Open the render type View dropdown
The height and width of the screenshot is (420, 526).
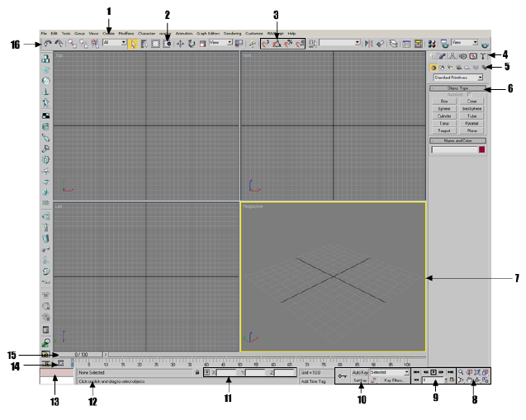[465, 42]
